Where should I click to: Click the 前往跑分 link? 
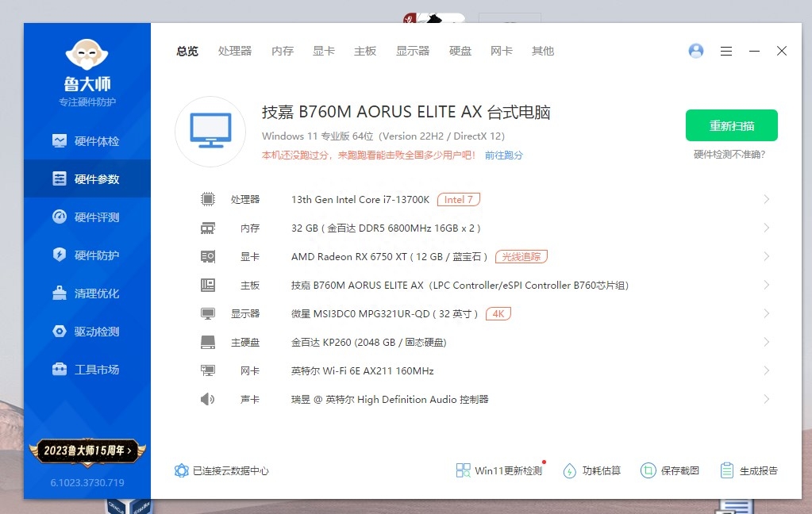coord(503,155)
